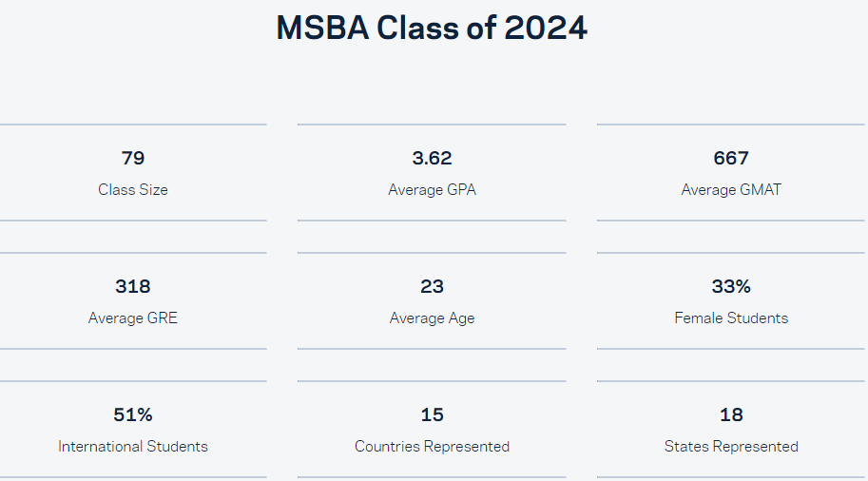This screenshot has height=481, width=868.
Task: Click the 318 GRE score
Action: click(133, 286)
